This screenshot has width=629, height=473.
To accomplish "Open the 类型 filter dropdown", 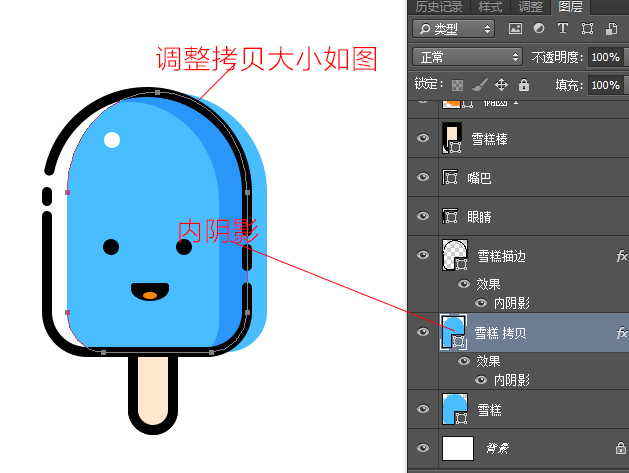I will click(453, 29).
